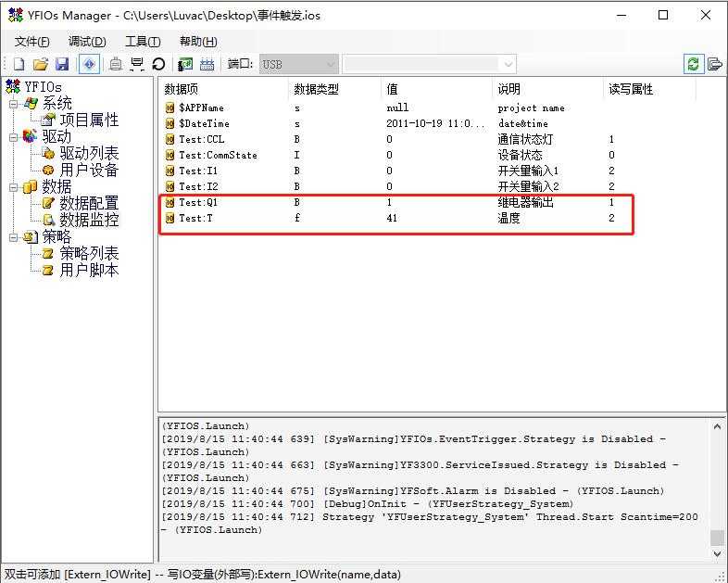
Task: Click the circular arrow restart icon
Action: click(x=158, y=64)
